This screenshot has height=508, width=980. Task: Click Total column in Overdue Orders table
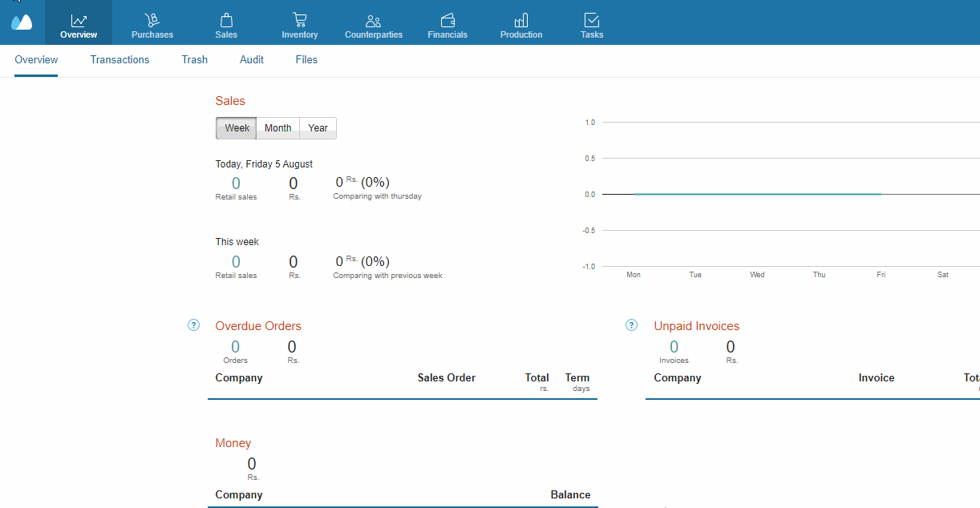[537, 382]
